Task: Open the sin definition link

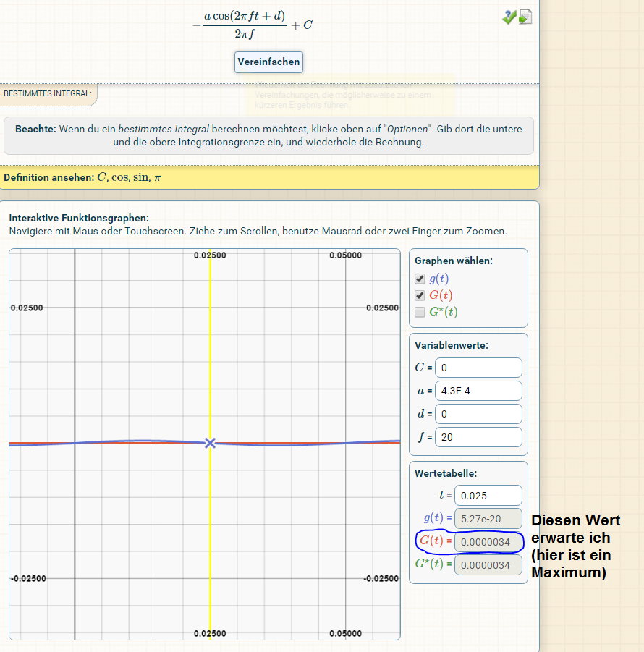Action: (140, 177)
